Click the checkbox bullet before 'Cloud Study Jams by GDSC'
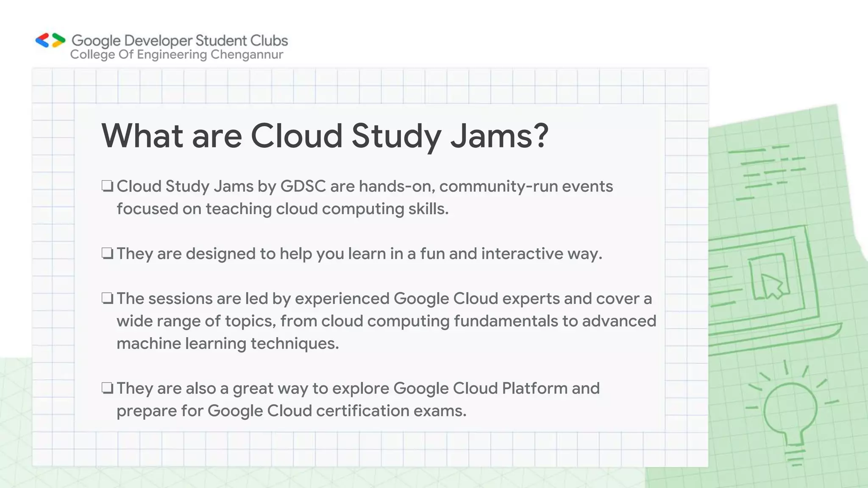The width and height of the screenshot is (868, 488). pos(107,186)
